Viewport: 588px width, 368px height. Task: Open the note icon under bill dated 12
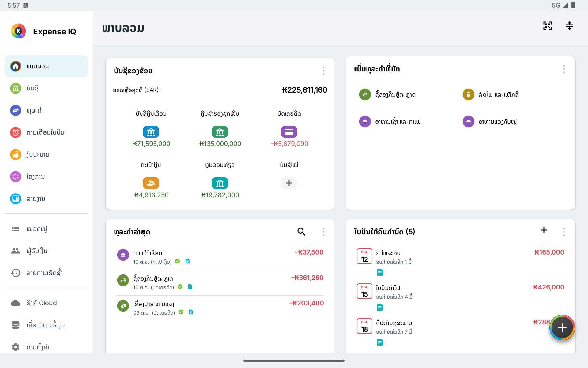(x=380, y=272)
